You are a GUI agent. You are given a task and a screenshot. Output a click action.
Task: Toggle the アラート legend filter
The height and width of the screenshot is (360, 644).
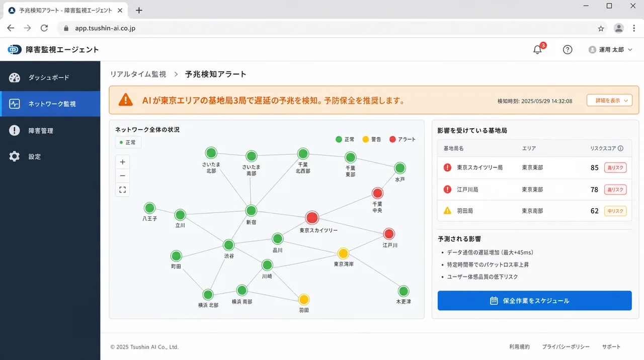point(403,139)
